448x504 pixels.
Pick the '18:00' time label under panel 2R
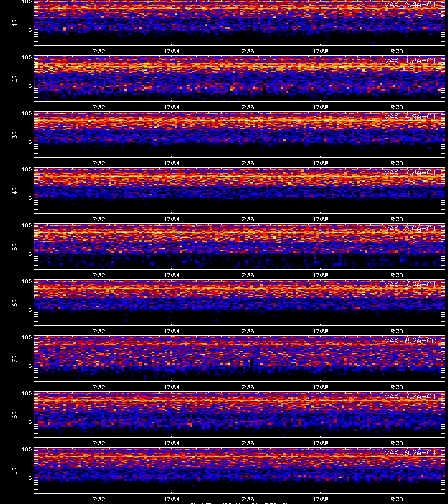click(x=395, y=107)
